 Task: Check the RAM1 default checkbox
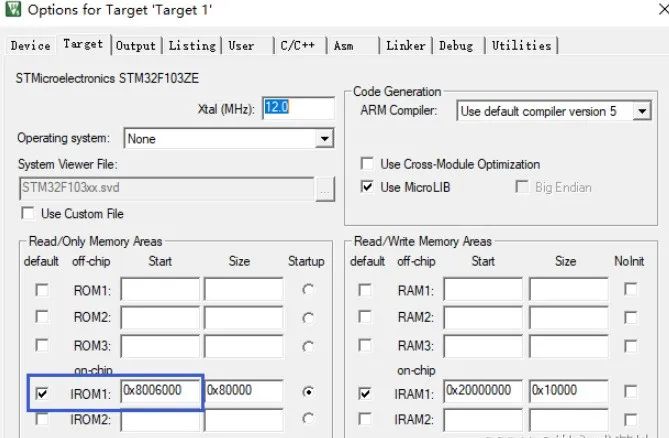coord(365,290)
